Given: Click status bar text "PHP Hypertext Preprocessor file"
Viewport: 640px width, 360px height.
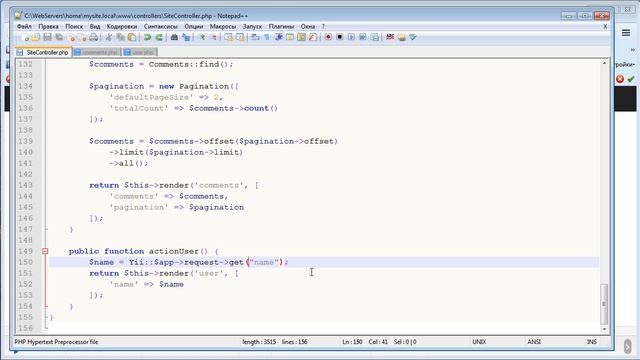Looking at the screenshot, I should (56, 342).
